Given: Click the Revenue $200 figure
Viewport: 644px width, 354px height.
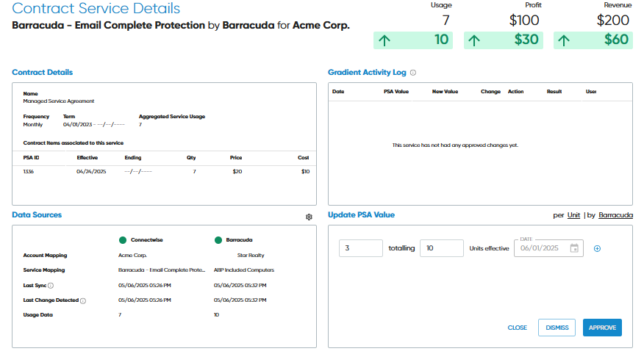Looking at the screenshot, I should tap(613, 20).
